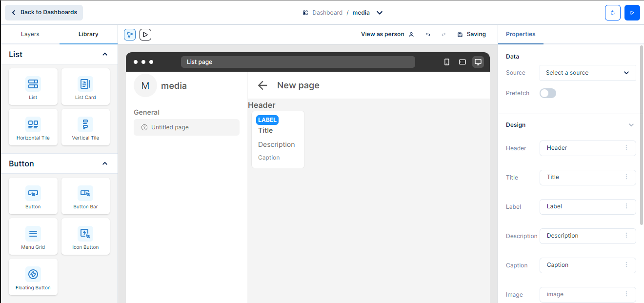Screen dimensions: 644x303
Task: Click the undo arrow in toolbar
Action: pyautogui.click(x=428, y=35)
